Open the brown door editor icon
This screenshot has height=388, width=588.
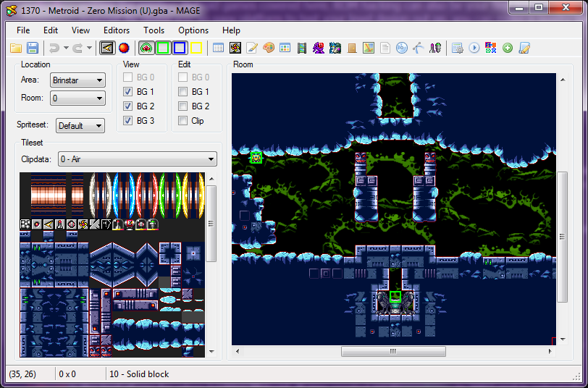(x=352, y=48)
